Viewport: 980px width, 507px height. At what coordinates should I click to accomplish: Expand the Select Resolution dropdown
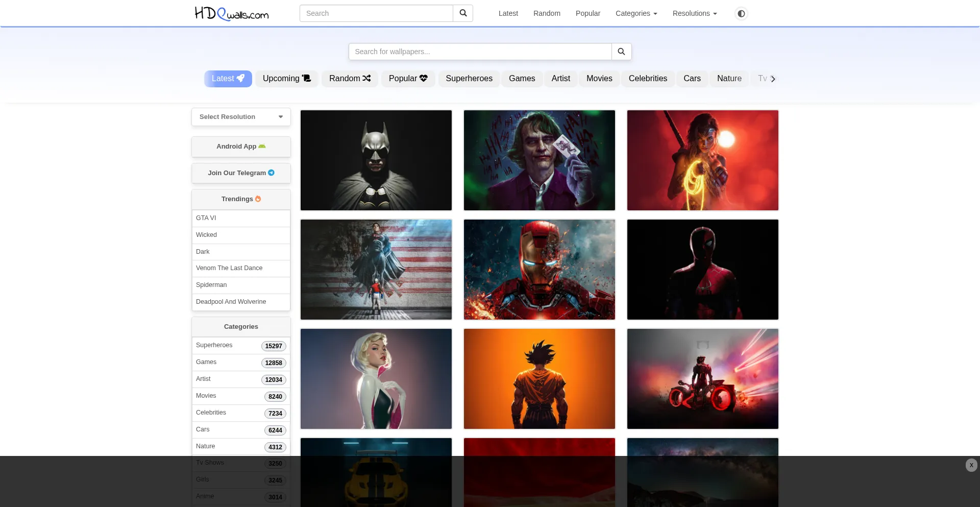click(x=241, y=117)
